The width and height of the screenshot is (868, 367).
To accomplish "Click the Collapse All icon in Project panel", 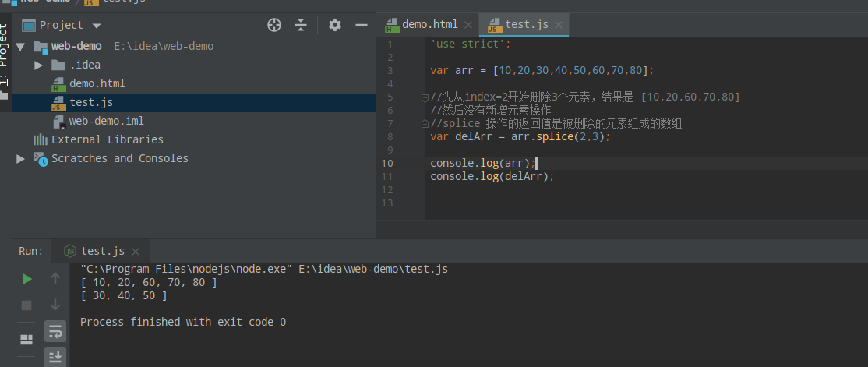I will (301, 25).
